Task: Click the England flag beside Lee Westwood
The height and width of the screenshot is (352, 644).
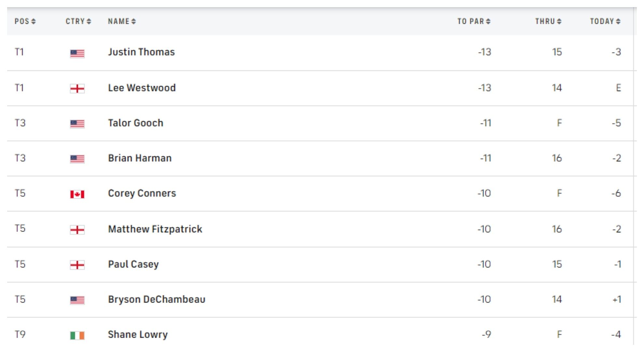Action: click(x=77, y=88)
